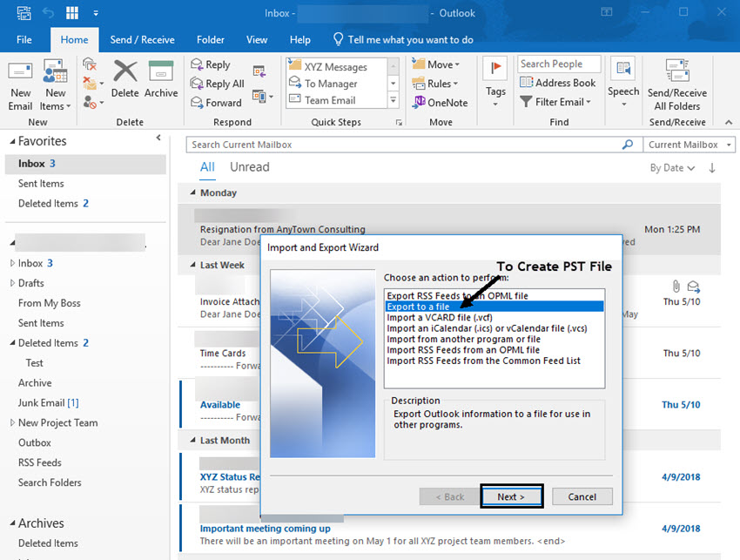Collapse the Favorites section
Screen dimensions: 740x560
(x=13, y=141)
